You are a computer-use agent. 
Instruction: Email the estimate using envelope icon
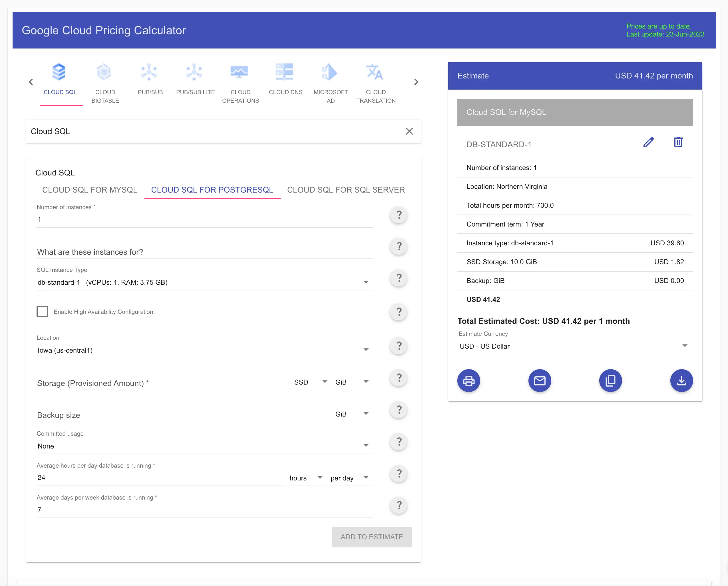coord(539,381)
